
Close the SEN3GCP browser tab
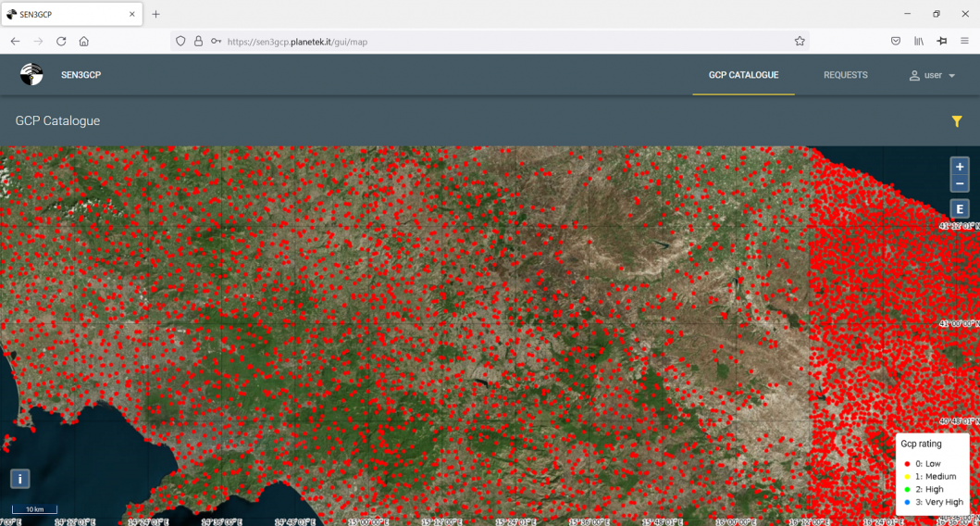tap(132, 14)
